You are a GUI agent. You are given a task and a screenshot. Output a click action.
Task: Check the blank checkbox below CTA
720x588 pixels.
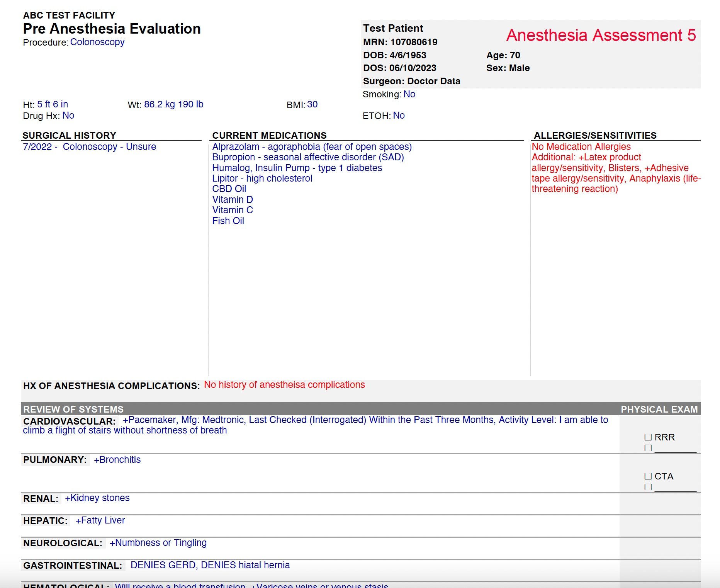(648, 487)
